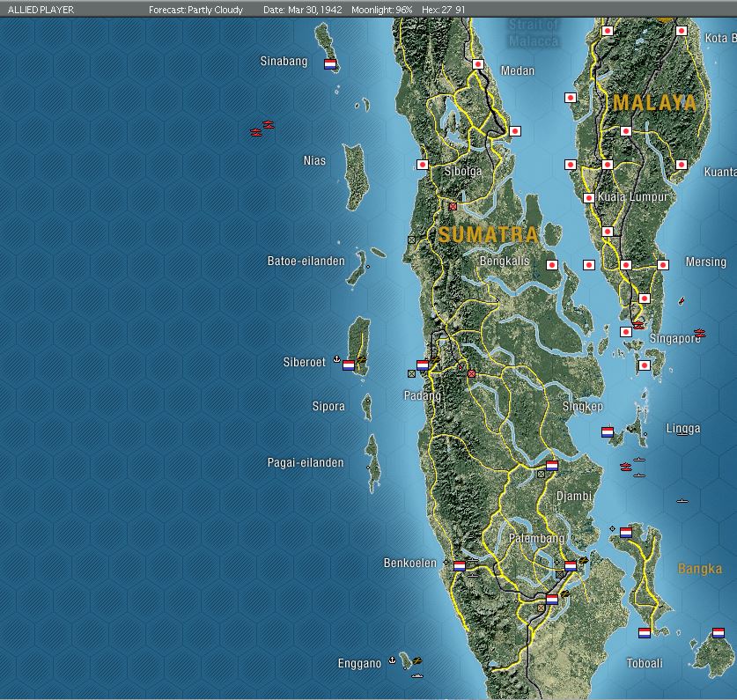Image resolution: width=737 pixels, height=700 pixels.
Task: Click the red crossed unit marker below Sibolga
Action: (x=453, y=206)
